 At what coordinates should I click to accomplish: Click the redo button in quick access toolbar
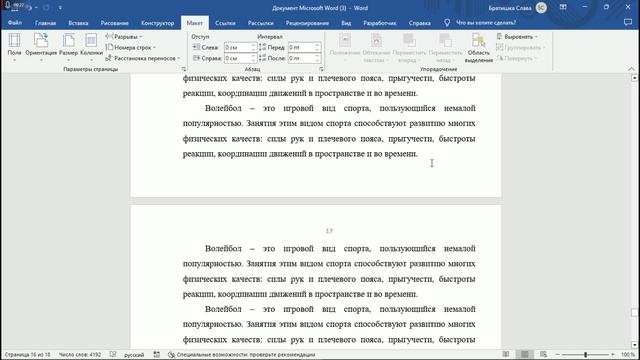47,8
